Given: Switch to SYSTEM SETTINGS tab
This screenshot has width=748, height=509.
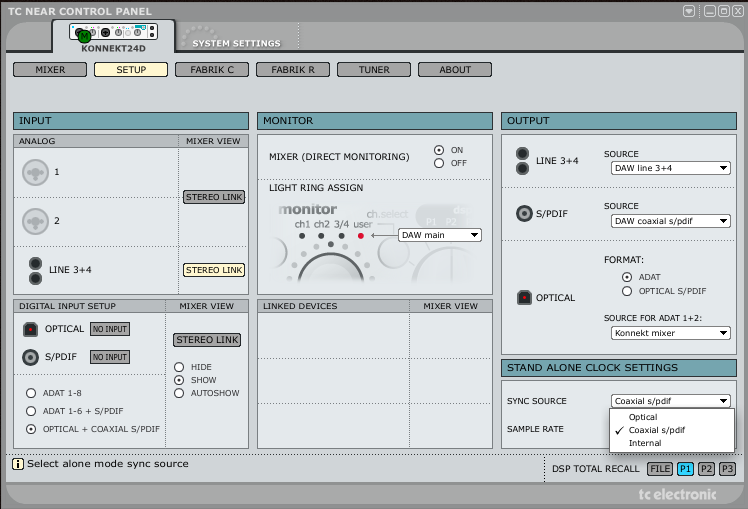Looking at the screenshot, I should (237, 43).
